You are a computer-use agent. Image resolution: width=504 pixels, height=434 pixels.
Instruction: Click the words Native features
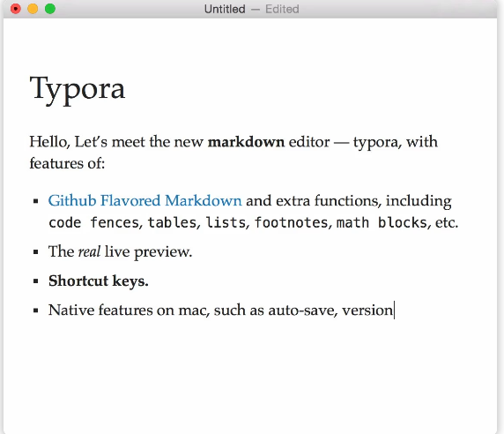point(100,311)
